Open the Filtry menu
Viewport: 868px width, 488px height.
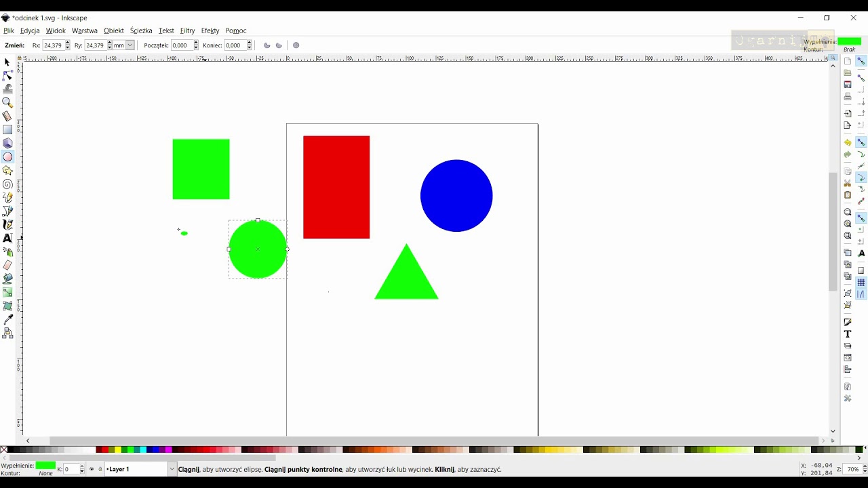coord(188,30)
